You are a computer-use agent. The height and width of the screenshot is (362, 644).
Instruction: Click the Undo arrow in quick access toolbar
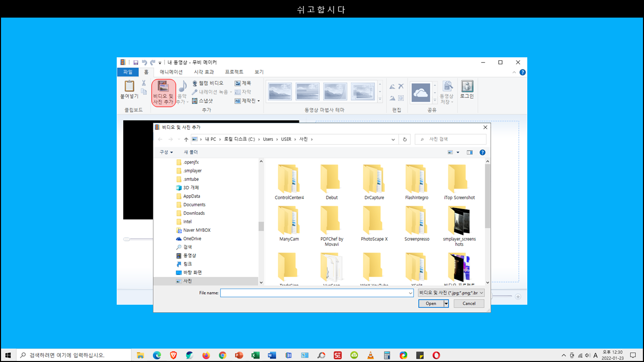(144, 62)
